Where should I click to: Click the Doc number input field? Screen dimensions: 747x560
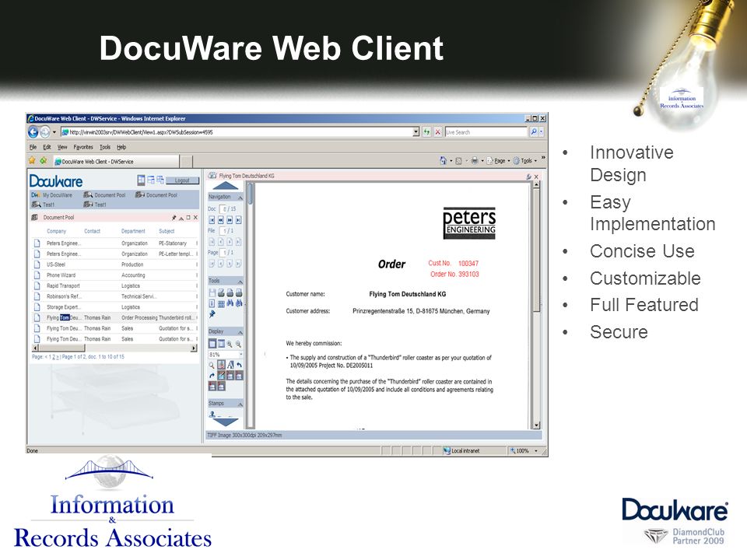click(x=223, y=208)
